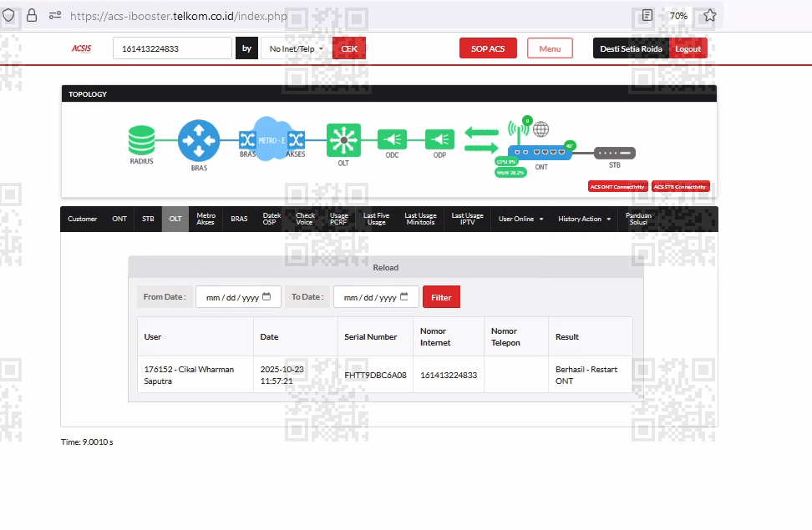Select the blue BRAS router icon
The height and width of the screenshot is (530, 812).
click(199, 140)
